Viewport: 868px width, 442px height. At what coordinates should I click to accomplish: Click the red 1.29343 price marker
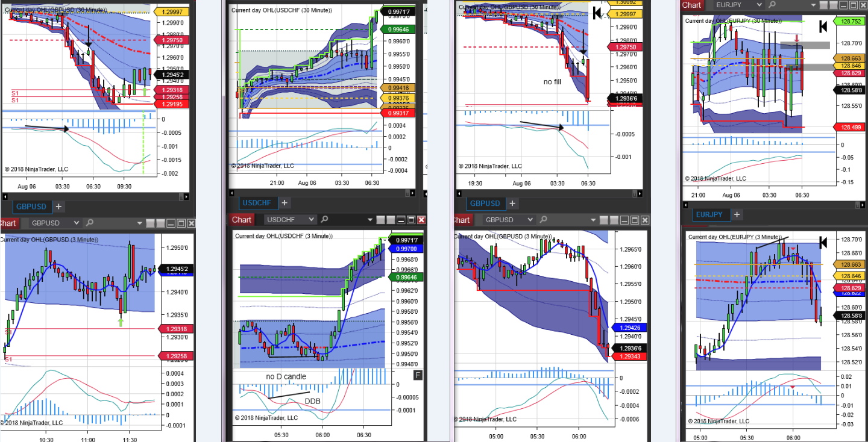click(x=629, y=356)
